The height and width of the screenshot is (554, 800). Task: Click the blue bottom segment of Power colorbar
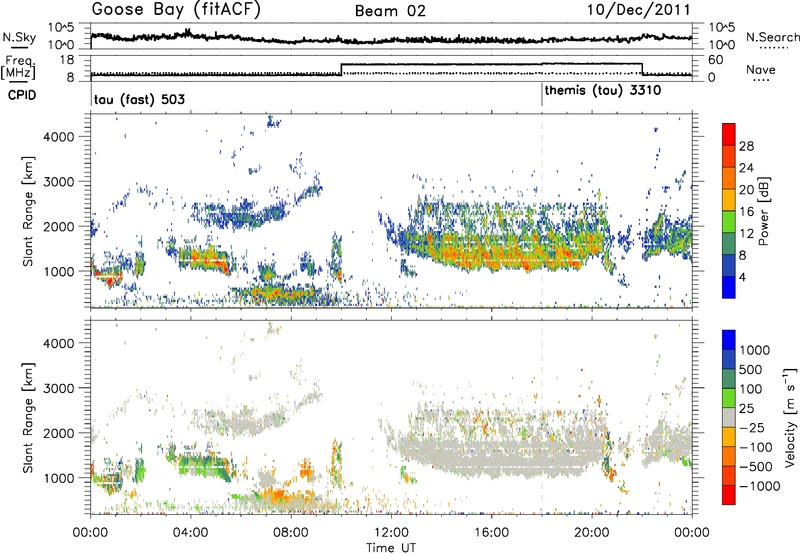729,287
